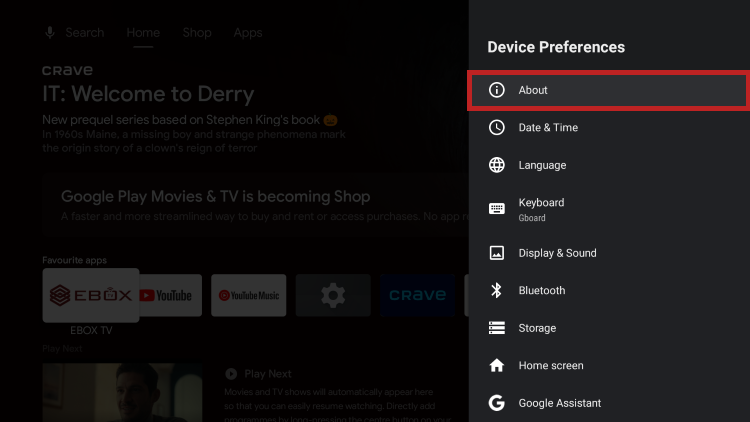This screenshot has height=422, width=750.
Task: Select the EBOX TV app tile
Action: pos(90,295)
